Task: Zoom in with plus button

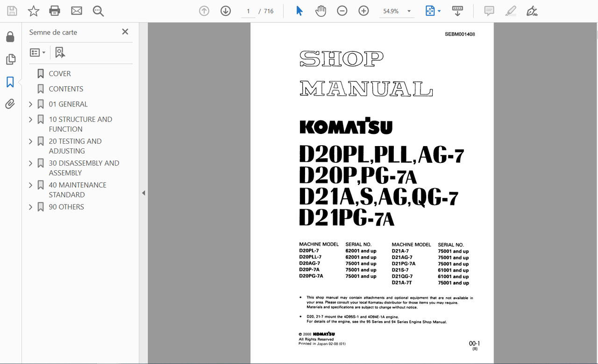Action: tap(363, 11)
